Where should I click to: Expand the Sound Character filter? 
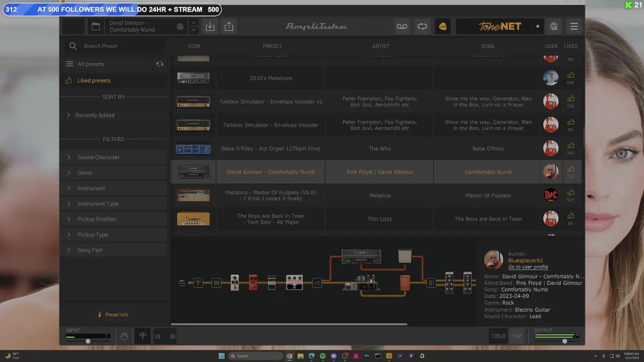point(114,157)
